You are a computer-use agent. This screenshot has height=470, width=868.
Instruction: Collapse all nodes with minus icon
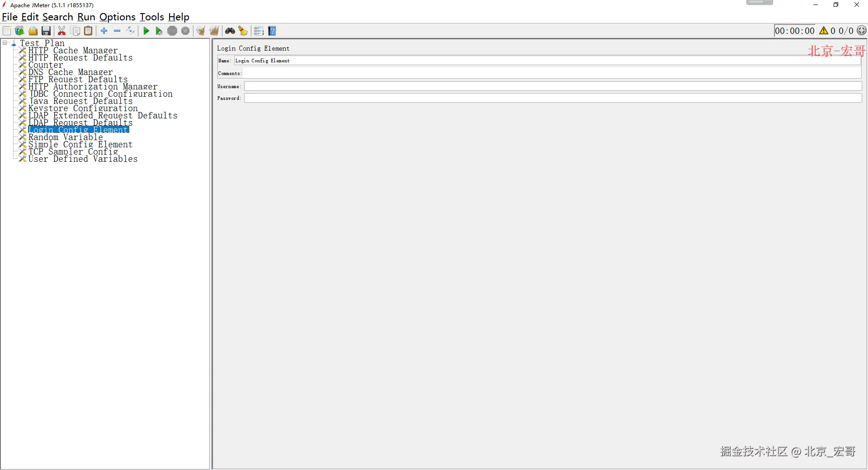[117, 31]
